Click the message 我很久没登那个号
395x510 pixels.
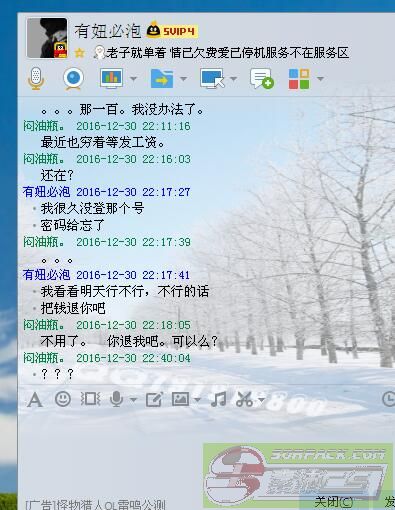tap(92, 209)
